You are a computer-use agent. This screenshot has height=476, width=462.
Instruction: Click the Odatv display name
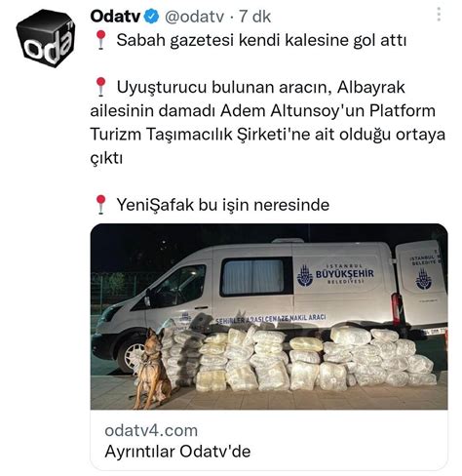pyautogui.click(x=116, y=17)
